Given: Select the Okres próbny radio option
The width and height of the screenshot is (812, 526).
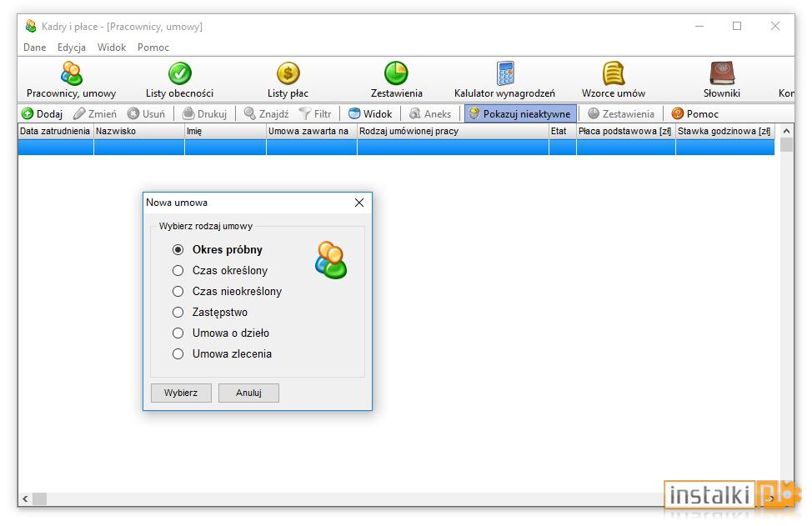Looking at the screenshot, I should (178, 250).
